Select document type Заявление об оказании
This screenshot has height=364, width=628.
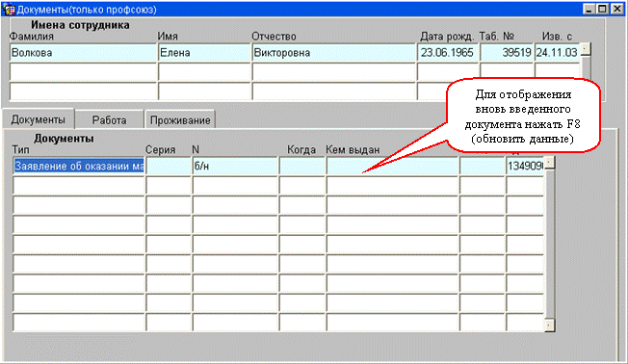[x=79, y=166]
